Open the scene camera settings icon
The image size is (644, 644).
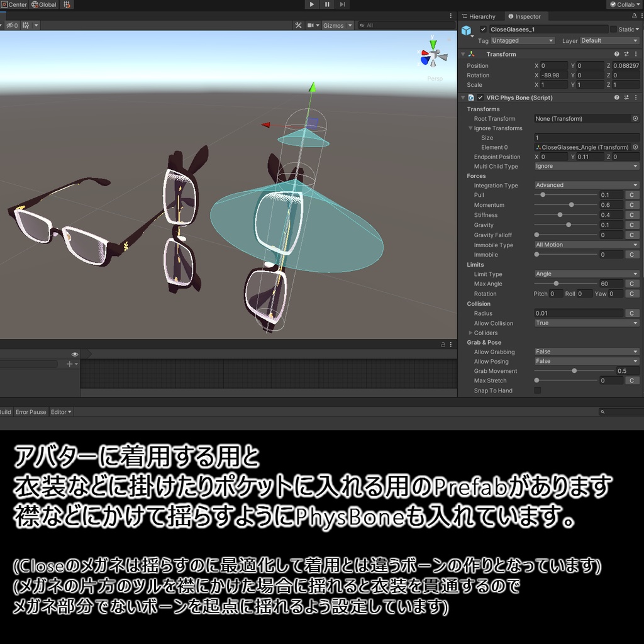[x=313, y=25]
